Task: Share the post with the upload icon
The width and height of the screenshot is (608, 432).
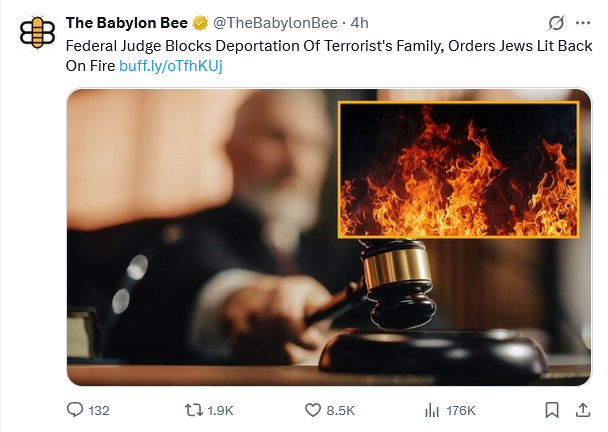Action: (x=583, y=410)
